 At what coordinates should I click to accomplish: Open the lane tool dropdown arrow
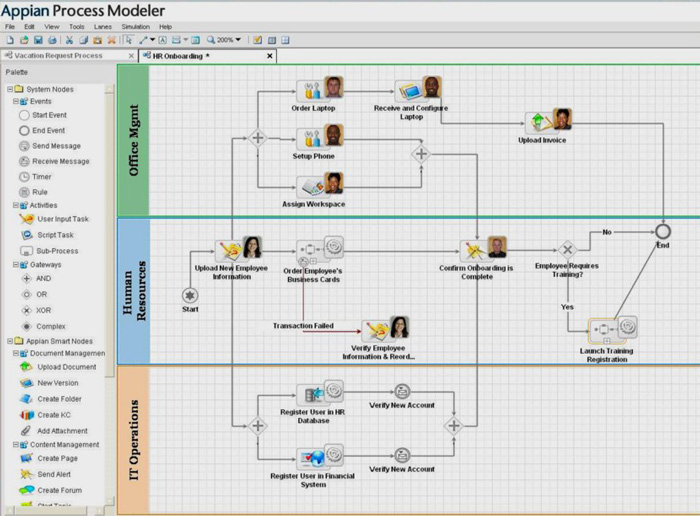click(x=186, y=40)
